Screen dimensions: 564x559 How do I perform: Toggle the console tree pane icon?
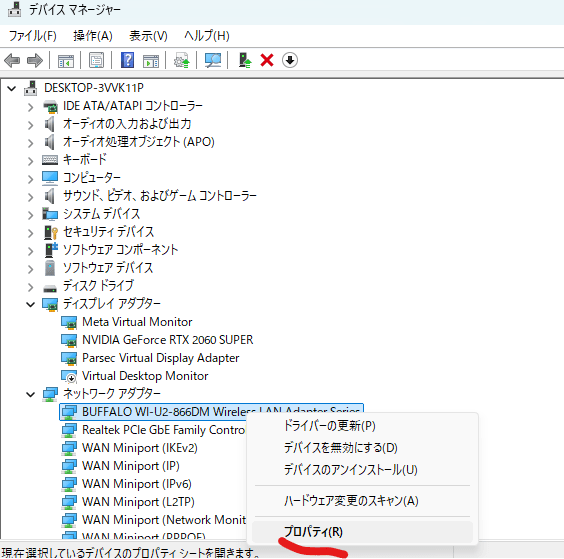(x=66, y=60)
